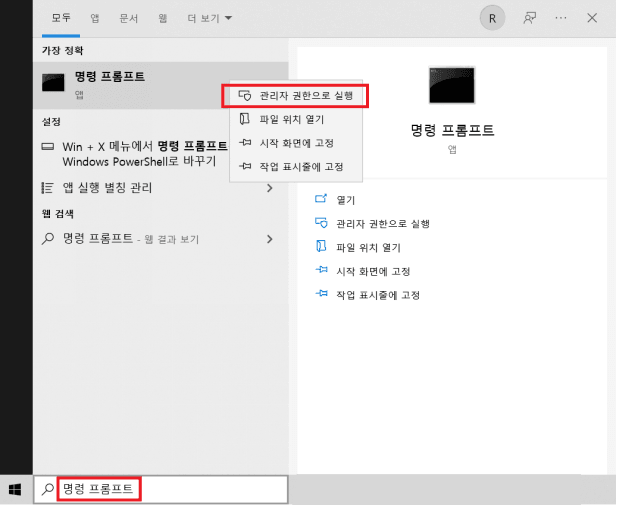Click the blue pin icon beside 시작 화면에 고정

click(321, 270)
